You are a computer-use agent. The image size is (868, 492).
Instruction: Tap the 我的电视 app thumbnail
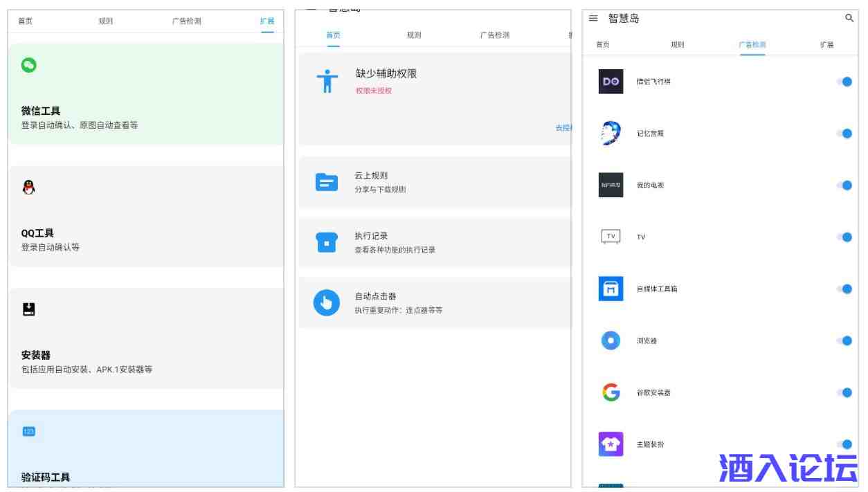click(x=611, y=185)
